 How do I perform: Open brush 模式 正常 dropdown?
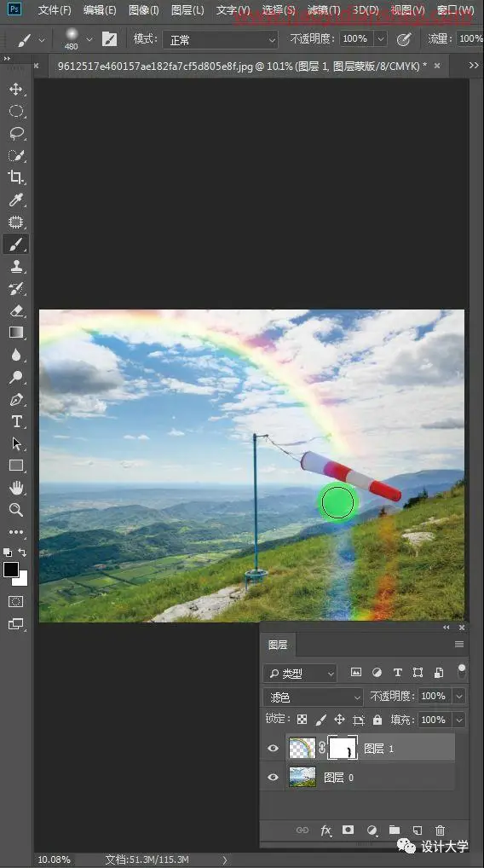point(220,39)
